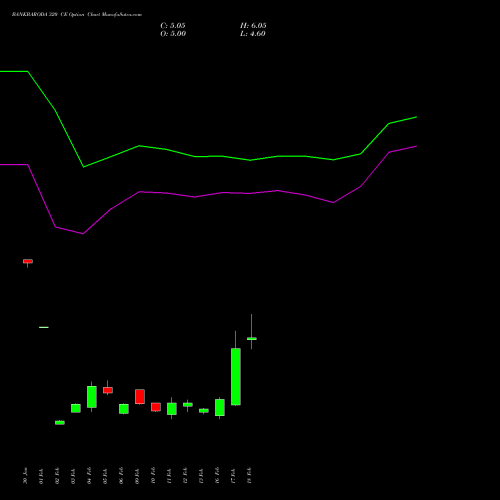Click the '02 Feb' date label
Viewport: 500px width, 500px height.
57,476
